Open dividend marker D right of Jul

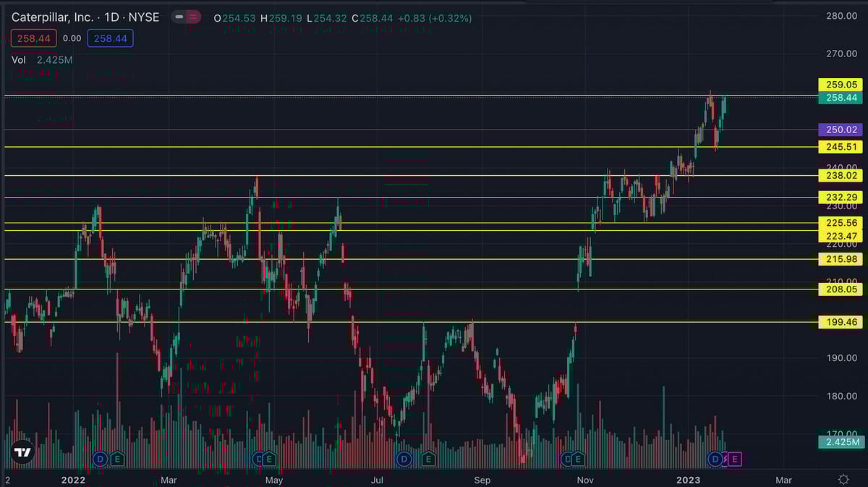[x=404, y=459]
